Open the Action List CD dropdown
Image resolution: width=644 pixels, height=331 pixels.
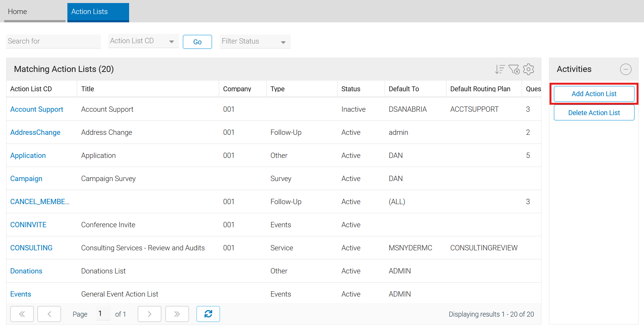[x=143, y=41]
